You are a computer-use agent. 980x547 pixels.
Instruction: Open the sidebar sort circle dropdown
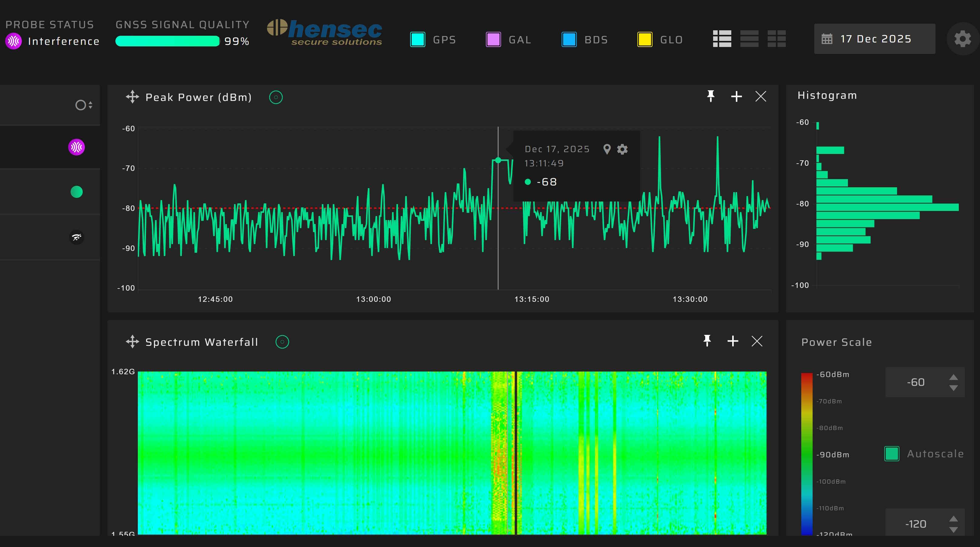click(x=83, y=105)
